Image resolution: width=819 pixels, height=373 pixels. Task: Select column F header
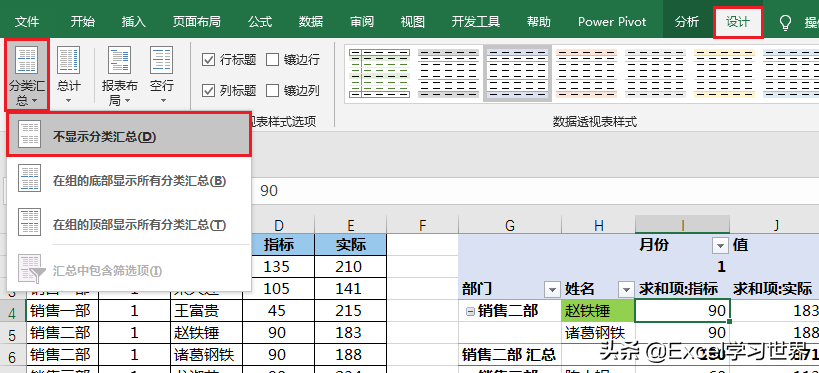423,226
